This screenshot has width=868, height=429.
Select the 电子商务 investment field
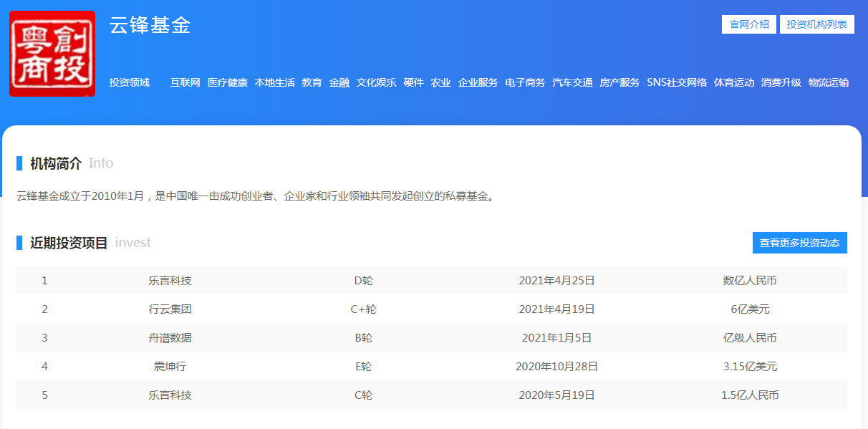[x=526, y=82]
